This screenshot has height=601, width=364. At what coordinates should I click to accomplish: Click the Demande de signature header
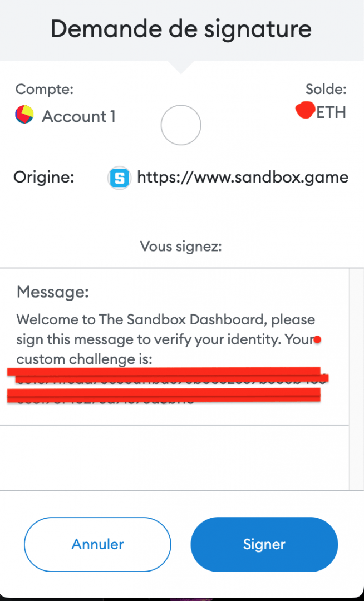181,29
